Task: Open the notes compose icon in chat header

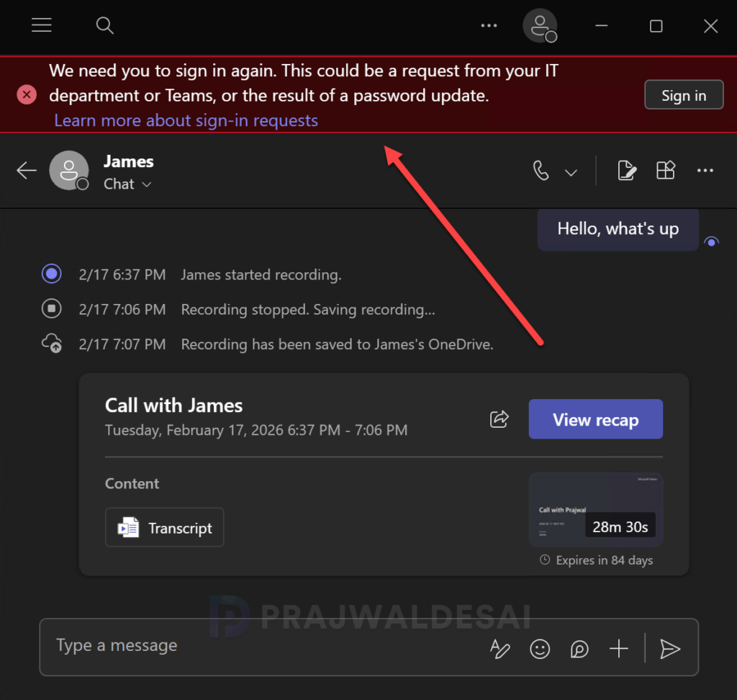Action: click(627, 170)
